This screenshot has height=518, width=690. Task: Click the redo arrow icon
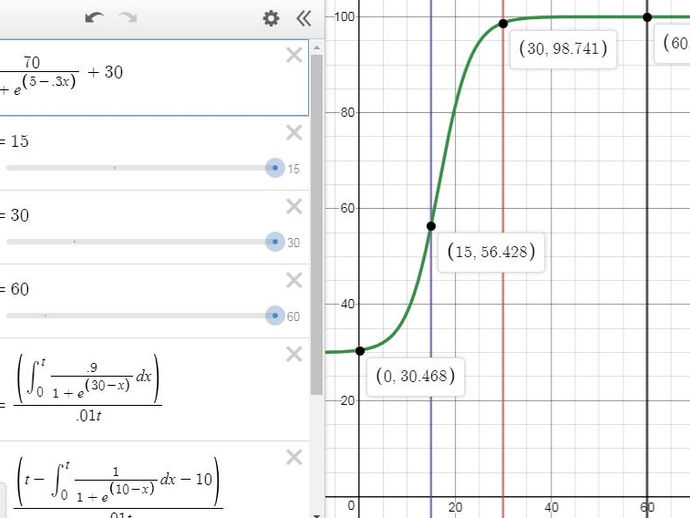tap(128, 18)
